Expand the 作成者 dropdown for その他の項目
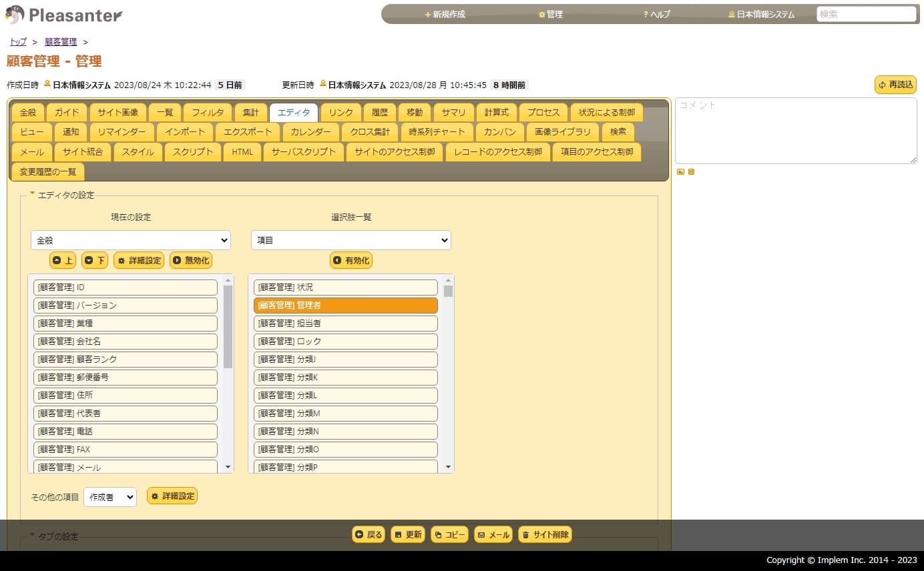924x571 pixels. 109,497
